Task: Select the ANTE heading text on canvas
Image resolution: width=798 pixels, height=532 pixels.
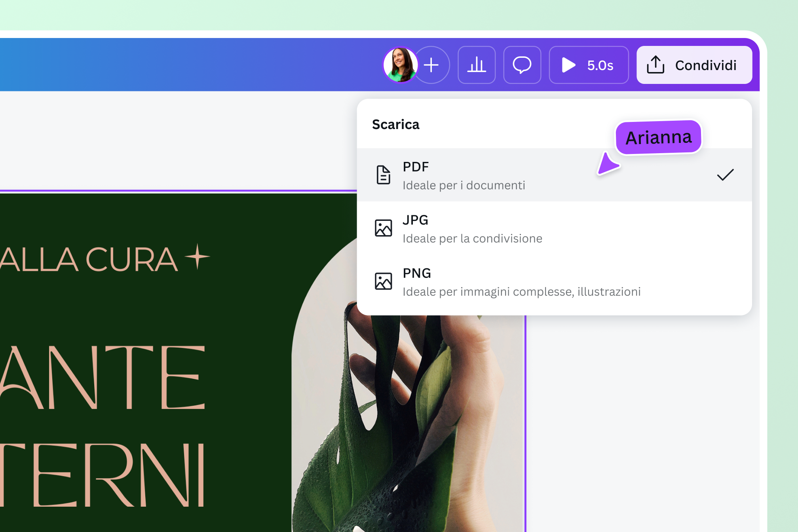Action: pyautogui.click(x=103, y=377)
